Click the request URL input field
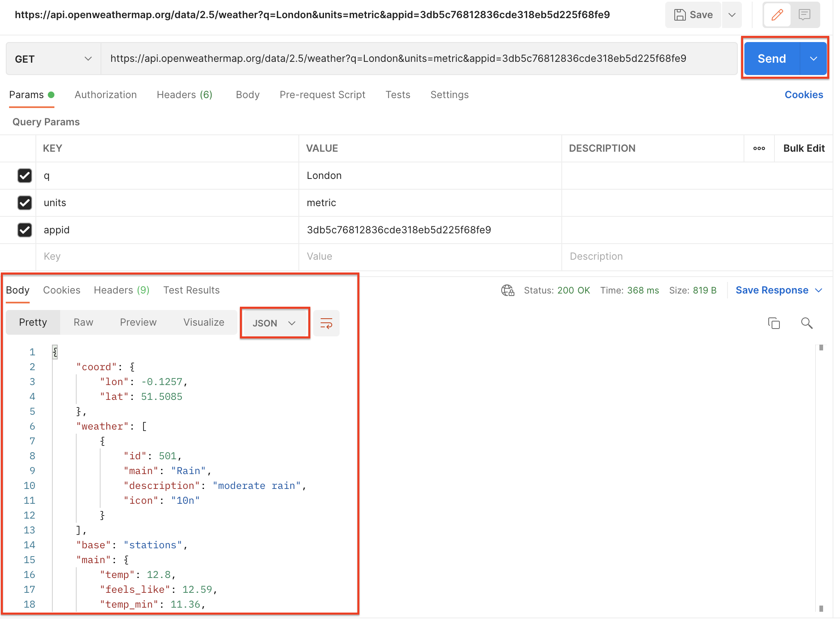 418,59
